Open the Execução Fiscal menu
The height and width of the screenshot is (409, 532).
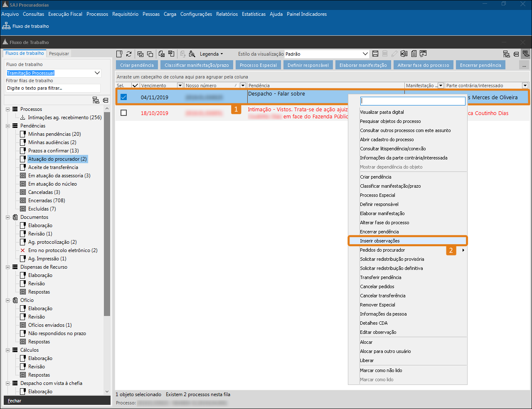point(65,14)
